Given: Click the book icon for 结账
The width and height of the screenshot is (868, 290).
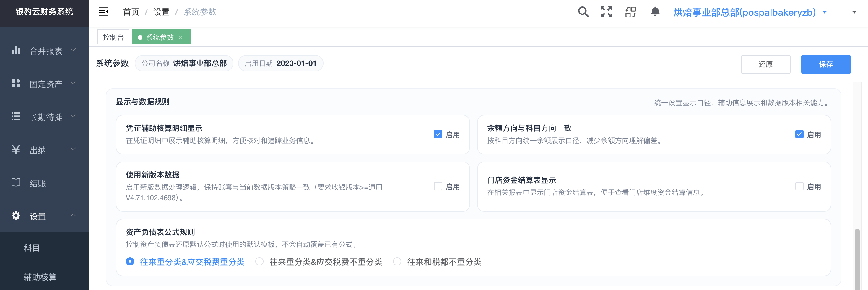Looking at the screenshot, I should click(16, 182).
